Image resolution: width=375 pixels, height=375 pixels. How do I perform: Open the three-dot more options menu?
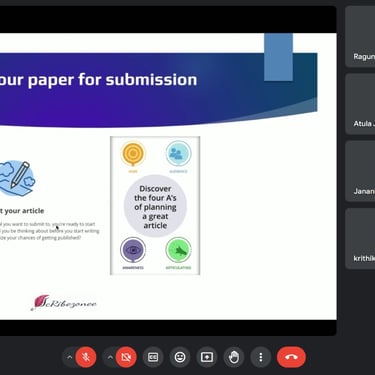point(261,357)
